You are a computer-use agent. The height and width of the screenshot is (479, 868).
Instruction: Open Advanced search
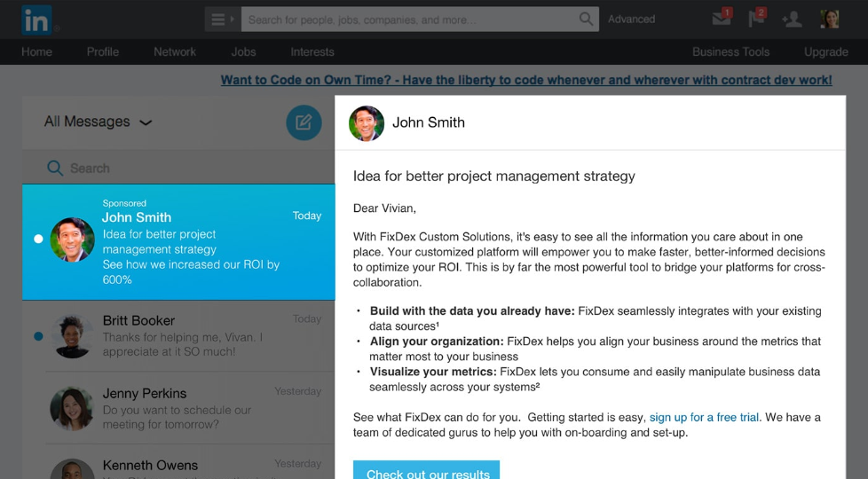coord(631,20)
